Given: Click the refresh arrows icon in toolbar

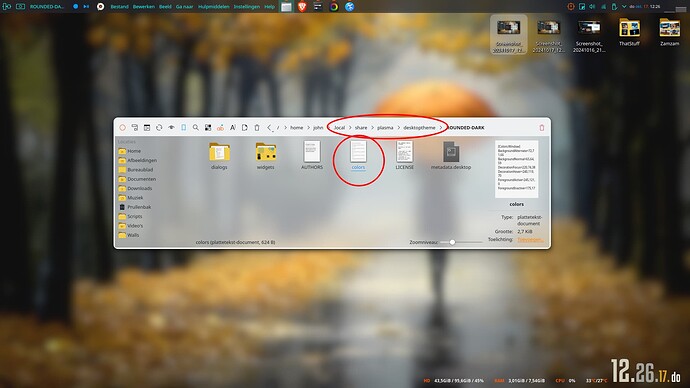Looking at the screenshot, I should pos(159,128).
